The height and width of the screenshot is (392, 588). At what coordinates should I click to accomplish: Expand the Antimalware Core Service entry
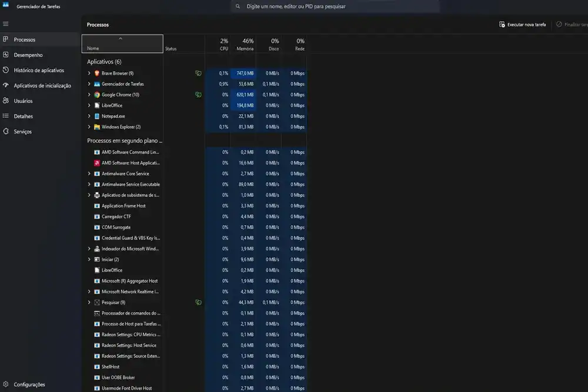(89, 174)
